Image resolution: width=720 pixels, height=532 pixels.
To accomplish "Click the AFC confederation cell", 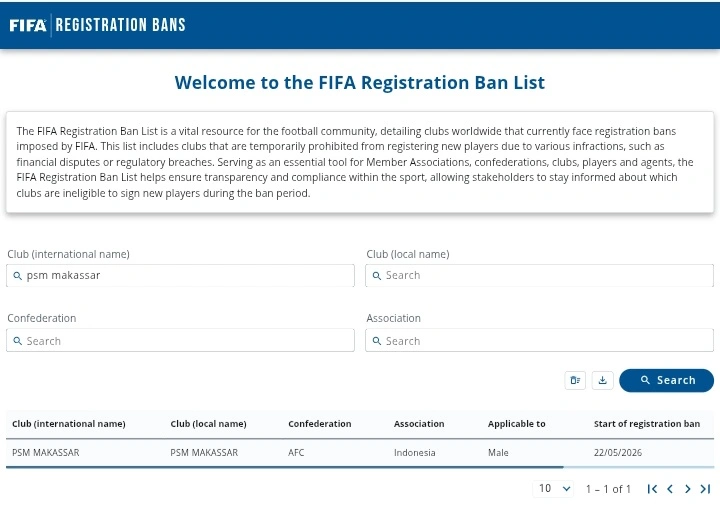I will point(296,453).
